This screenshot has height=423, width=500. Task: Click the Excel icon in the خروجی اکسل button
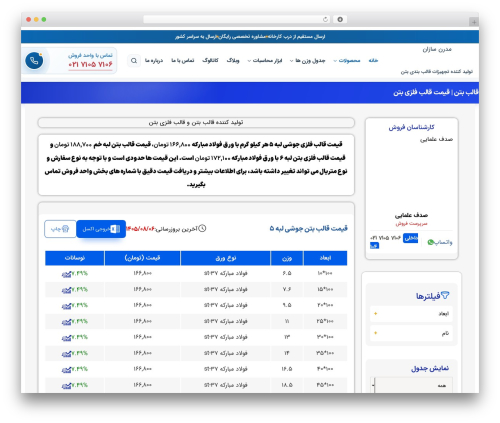(x=115, y=229)
